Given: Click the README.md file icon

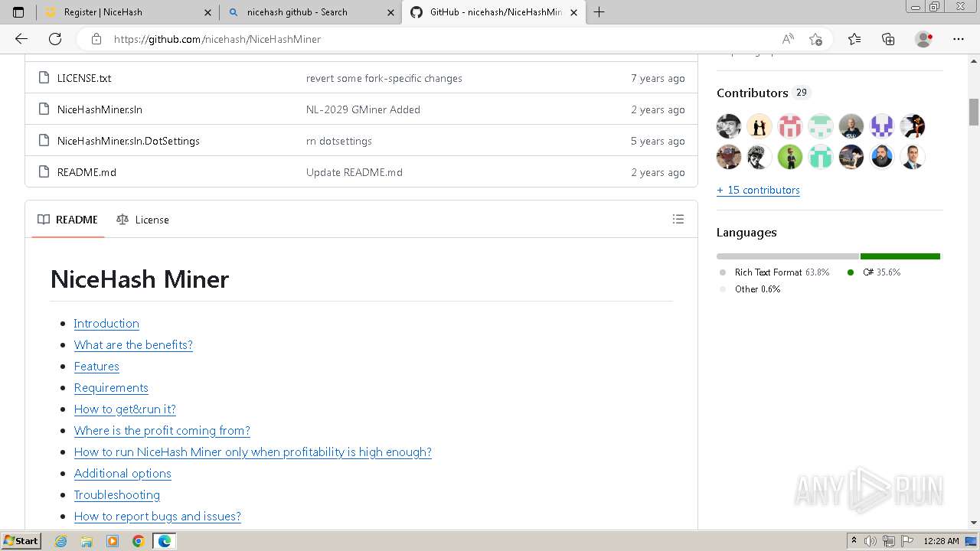Looking at the screenshot, I should point(44,172).
